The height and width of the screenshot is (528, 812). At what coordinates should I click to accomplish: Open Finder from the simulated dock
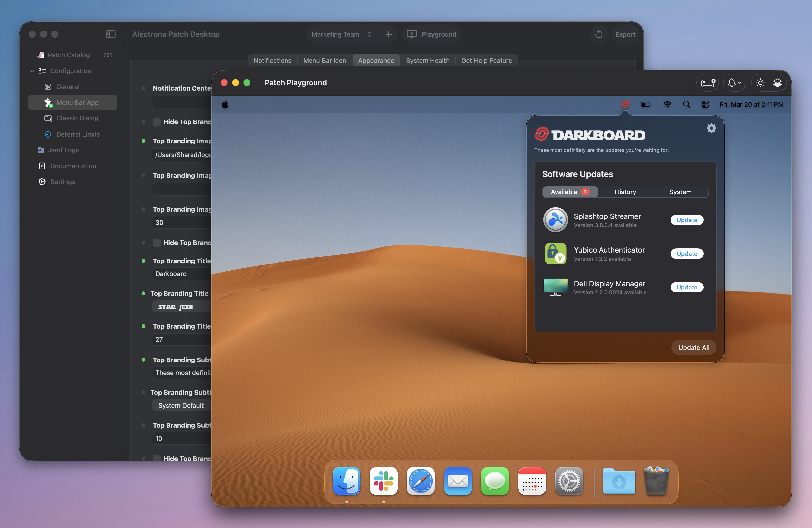click(347, 481)
